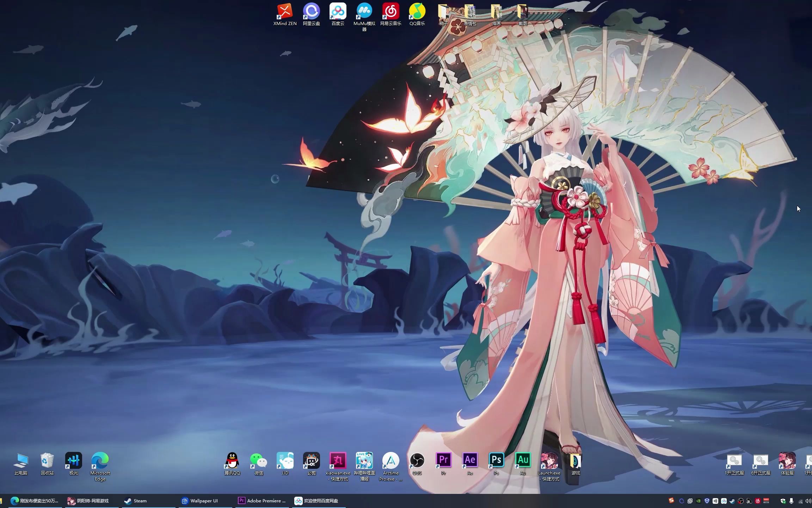Click the OBS tray icon

click(741, 501)
